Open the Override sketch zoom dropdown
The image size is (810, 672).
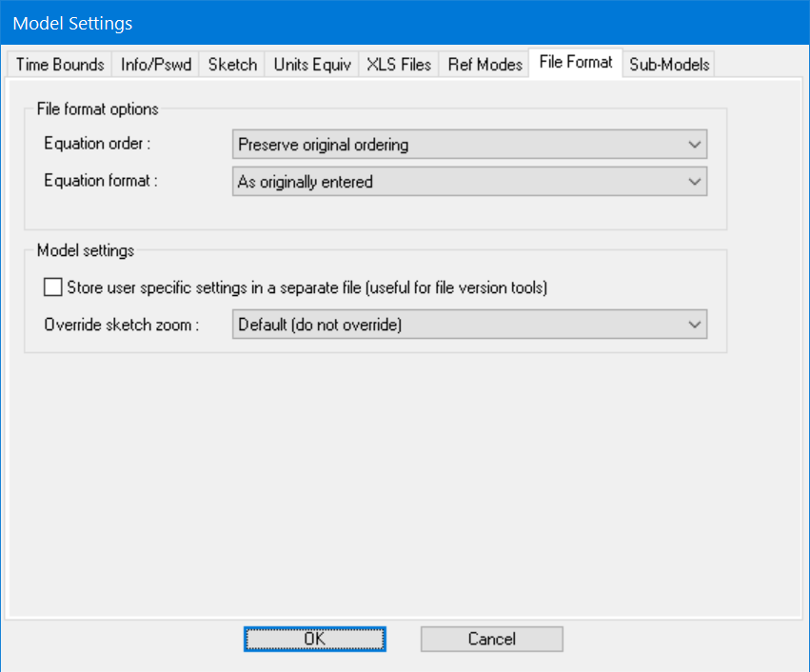point(469,324)
